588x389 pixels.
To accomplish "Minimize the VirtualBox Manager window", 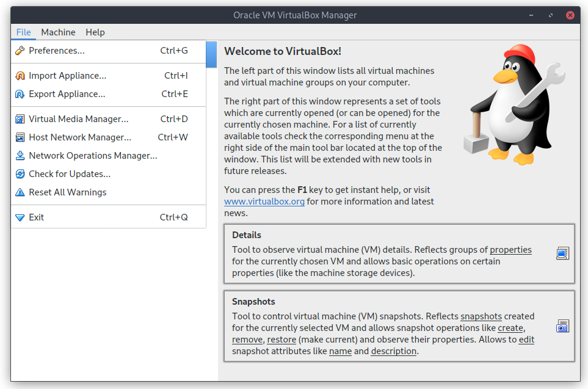I will 531,15.
